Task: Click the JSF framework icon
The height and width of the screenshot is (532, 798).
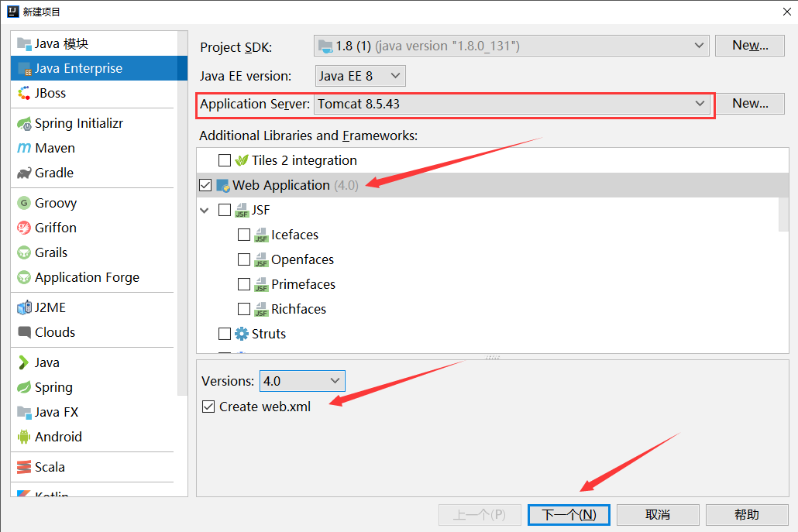Action: [242, 210]
